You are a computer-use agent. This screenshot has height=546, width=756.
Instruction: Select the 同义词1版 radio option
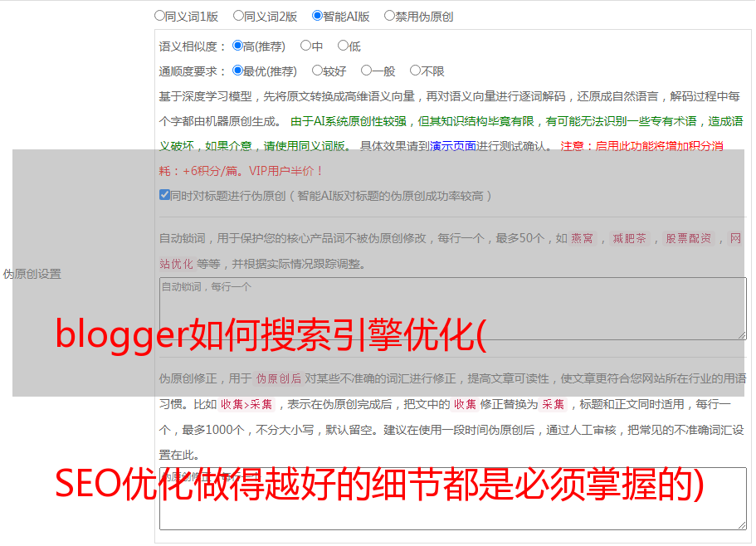pyautogui.click(x=159, y=16)
